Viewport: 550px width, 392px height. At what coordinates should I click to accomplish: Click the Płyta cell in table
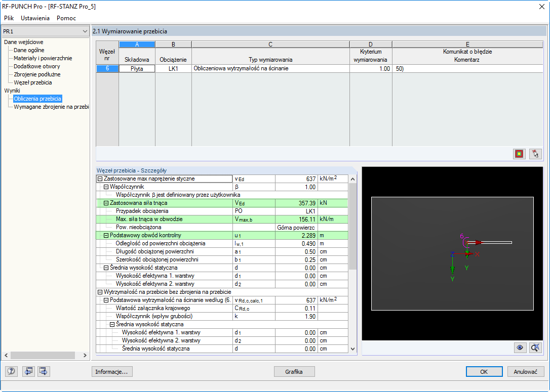coord(137,69)
